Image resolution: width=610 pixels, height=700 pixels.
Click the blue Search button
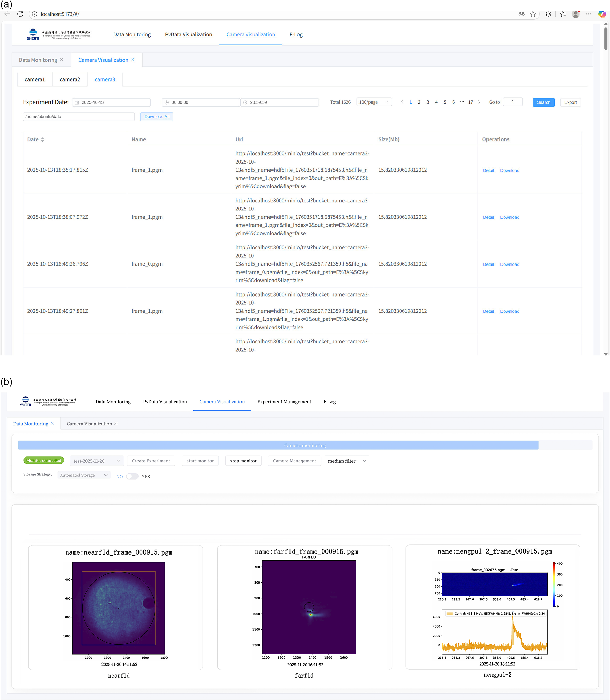tap(544, 102)
